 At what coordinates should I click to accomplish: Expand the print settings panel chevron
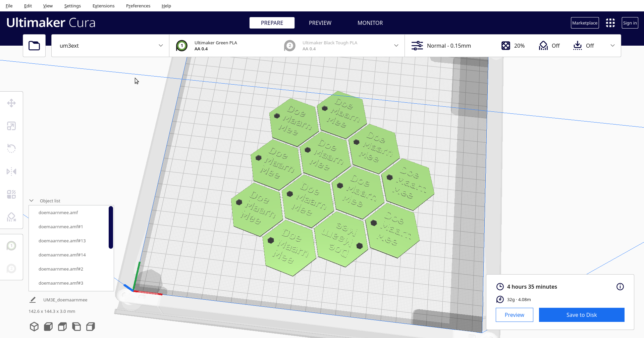(612, 46)
